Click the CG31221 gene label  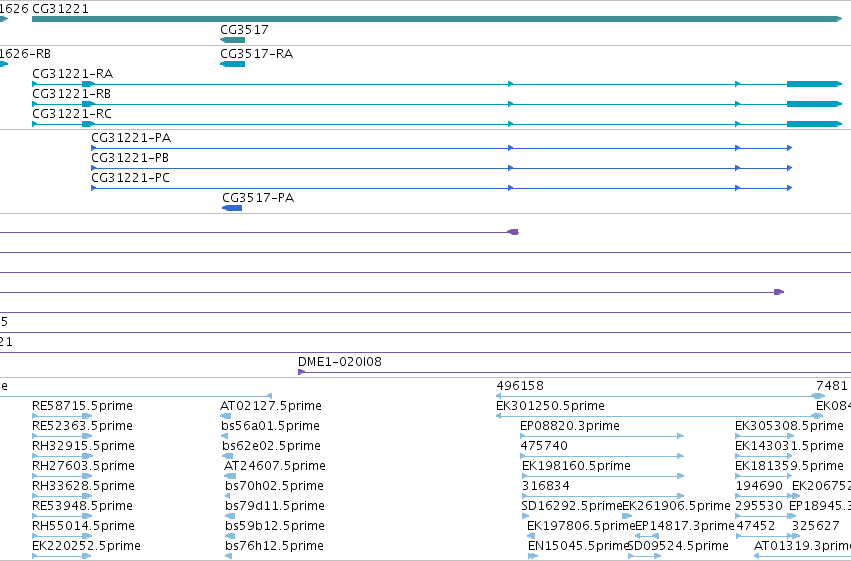(60, 9)
